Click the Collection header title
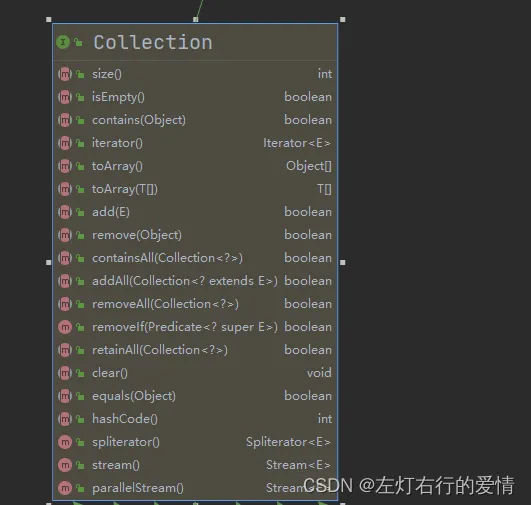This screenshot has height=505, width=531. [x=153, y=42]
